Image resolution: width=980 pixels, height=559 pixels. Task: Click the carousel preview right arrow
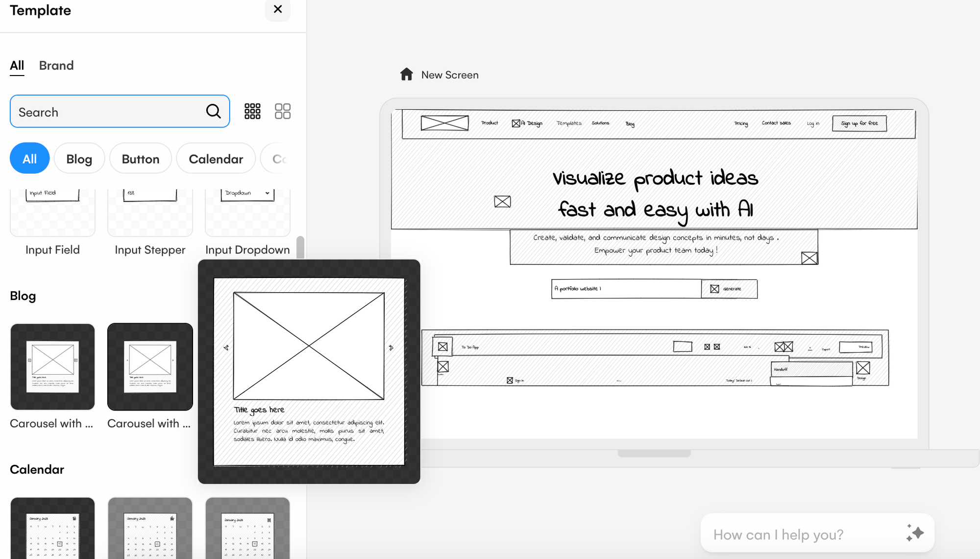[391, 348]
